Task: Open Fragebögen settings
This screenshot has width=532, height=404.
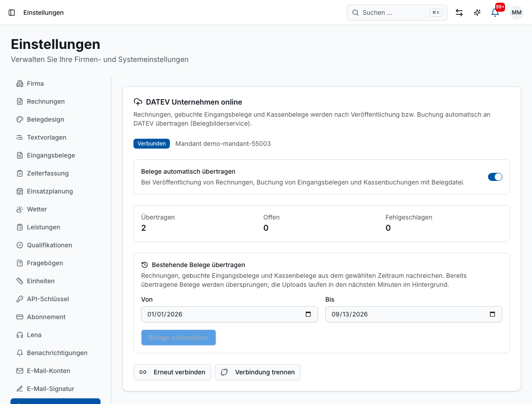Action: [x=55, y=263]
